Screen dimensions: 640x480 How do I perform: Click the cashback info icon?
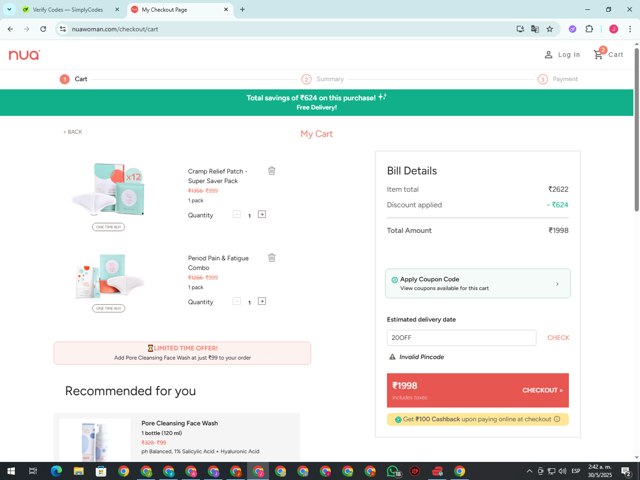point(557,419)
